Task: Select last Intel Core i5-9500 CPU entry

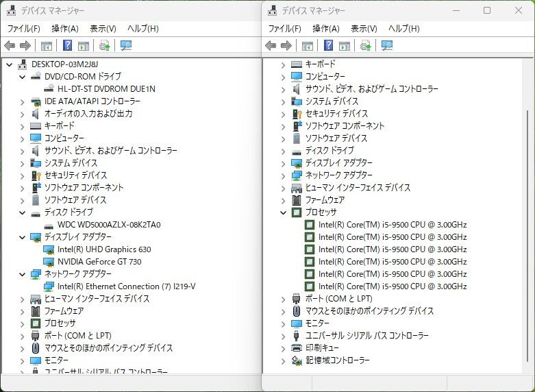Action: (x=393, y=286)
